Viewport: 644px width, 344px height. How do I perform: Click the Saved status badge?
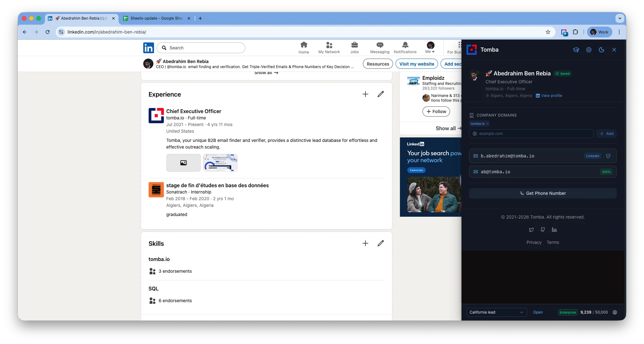coord(563,73)
